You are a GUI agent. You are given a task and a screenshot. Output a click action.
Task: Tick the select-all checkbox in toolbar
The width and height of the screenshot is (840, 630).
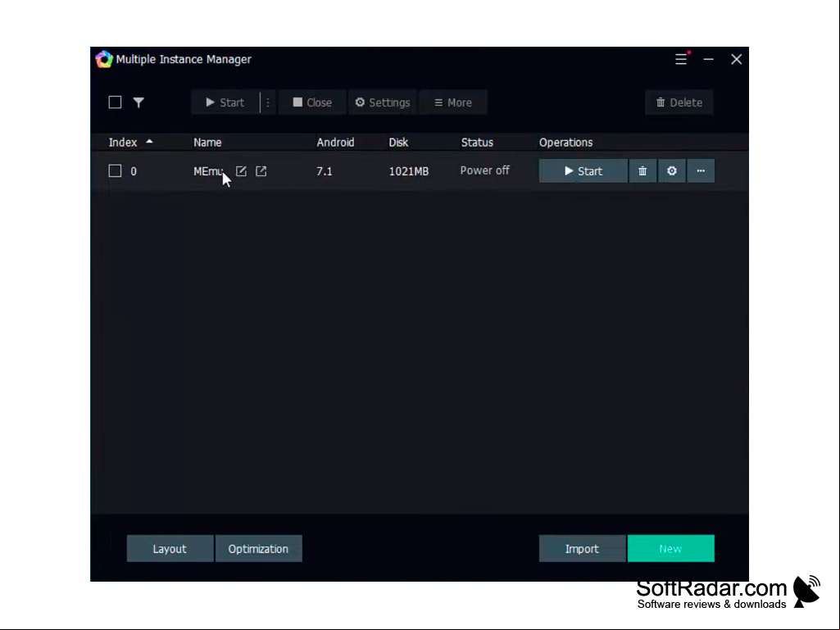click(x=116, y=102)
